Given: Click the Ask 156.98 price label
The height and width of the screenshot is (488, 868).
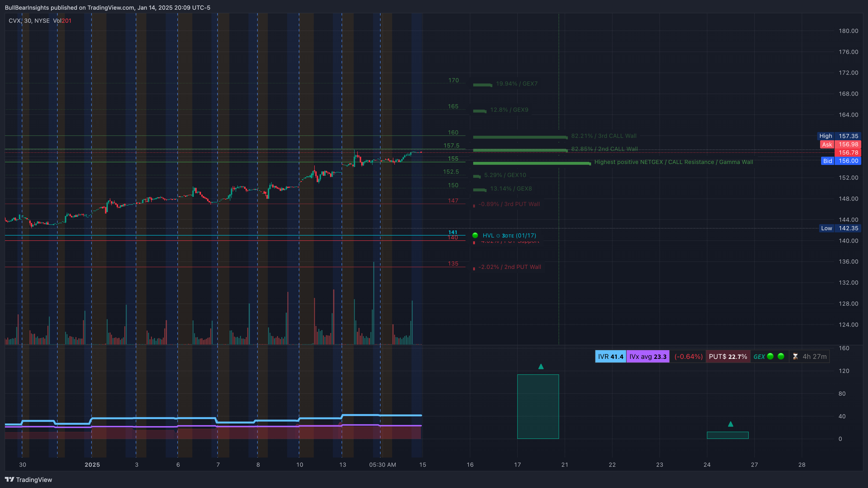Looking at the screenshot, I should tap(840, 144).
